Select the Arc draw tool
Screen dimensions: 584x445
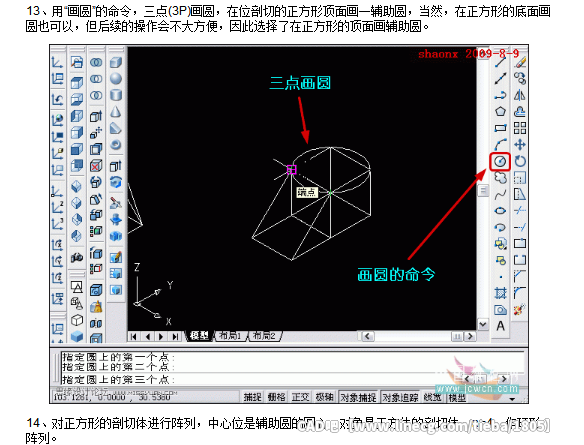click(x=500, y=144)
